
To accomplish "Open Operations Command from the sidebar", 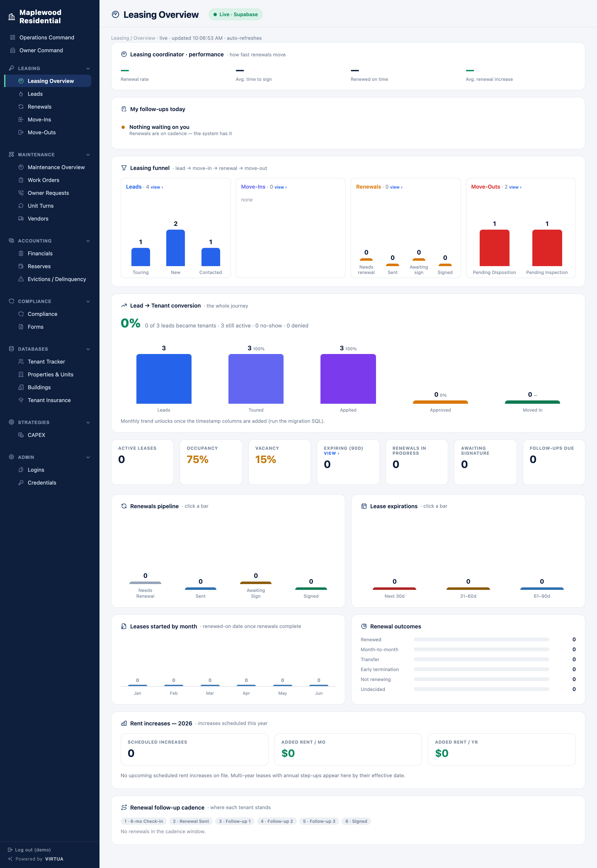I will click(x=47, y=37).
